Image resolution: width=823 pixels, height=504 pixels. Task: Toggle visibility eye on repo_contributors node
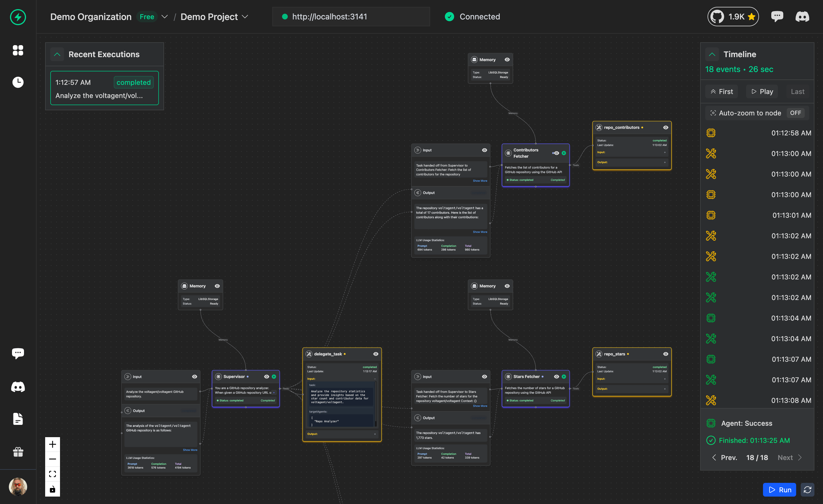[665, 128]
